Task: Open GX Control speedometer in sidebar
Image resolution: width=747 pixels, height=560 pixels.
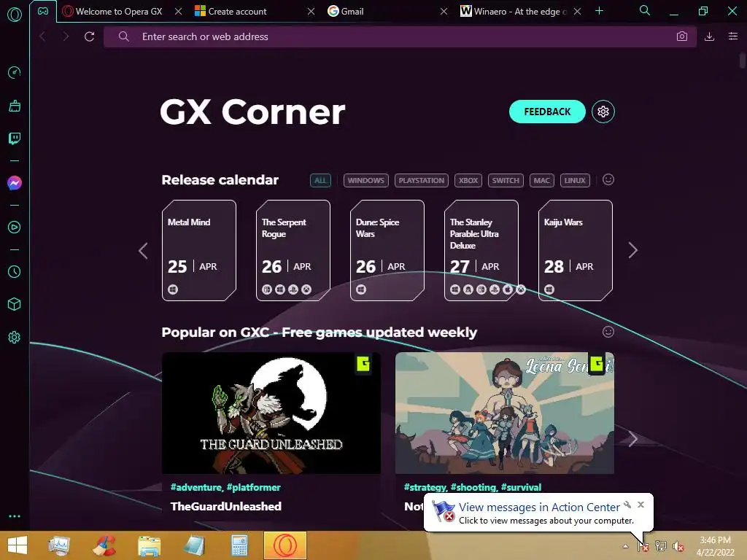Action: point(15,72)
